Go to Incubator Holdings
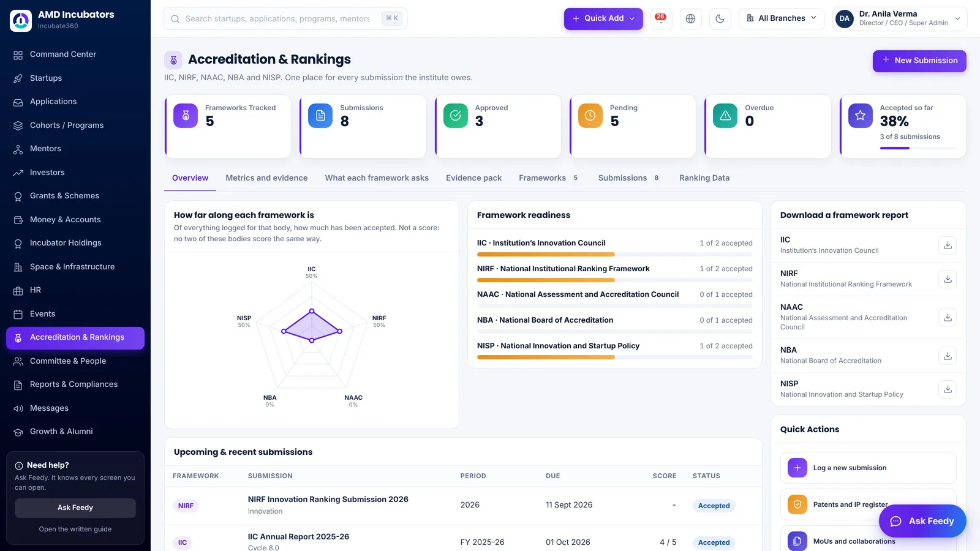This screenshot has height=551, width=980. click(75, 243)
